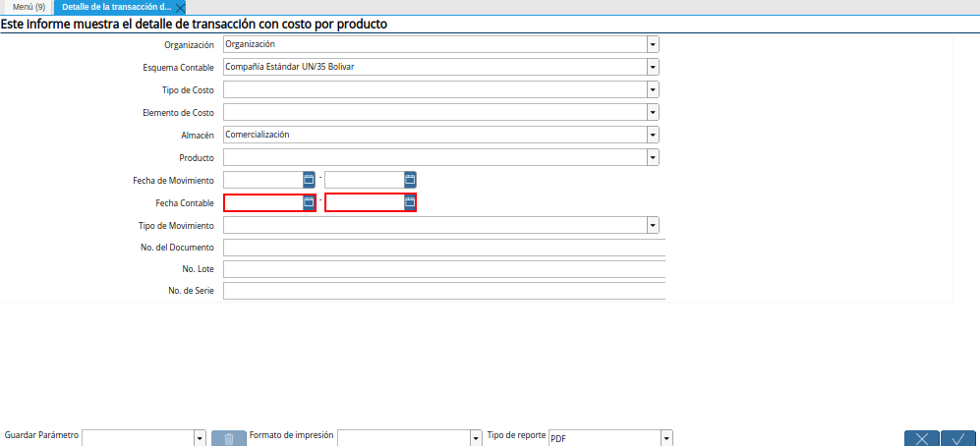980x446 pixels.
Task: Click the Tipo de Movimiento text field
Action: (x=435, y=225)
